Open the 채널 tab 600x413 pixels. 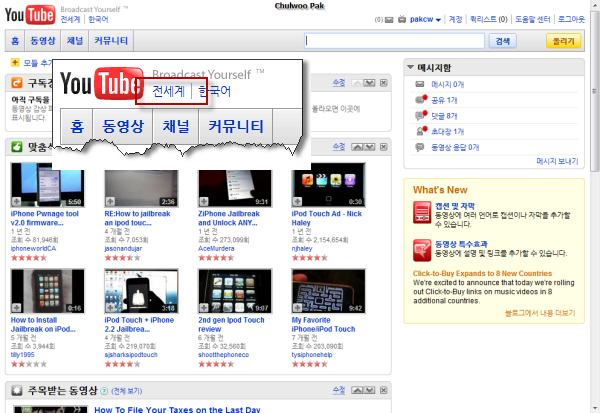(x=75, y=41)
